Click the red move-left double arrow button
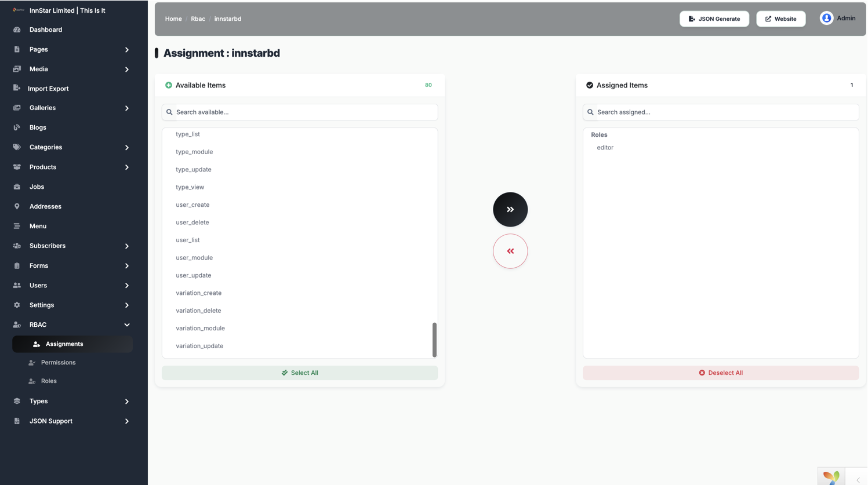The width and height of the screenshot is (868, 485). (510, 251)
